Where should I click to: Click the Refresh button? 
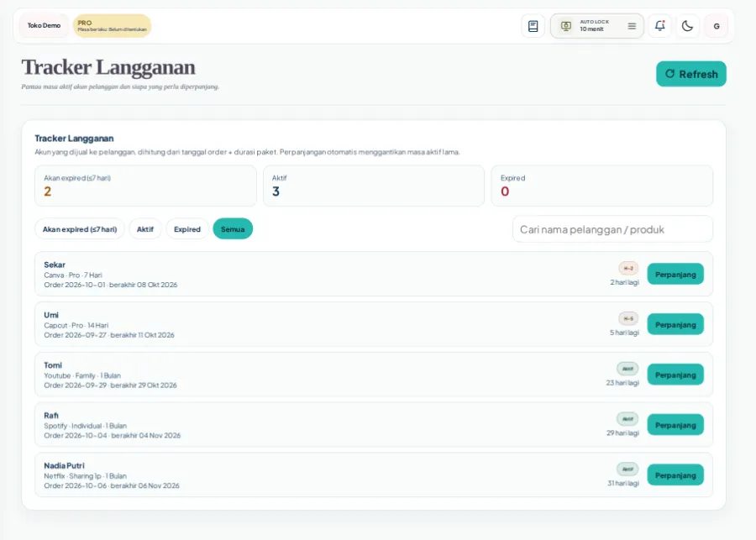[691, 74]
